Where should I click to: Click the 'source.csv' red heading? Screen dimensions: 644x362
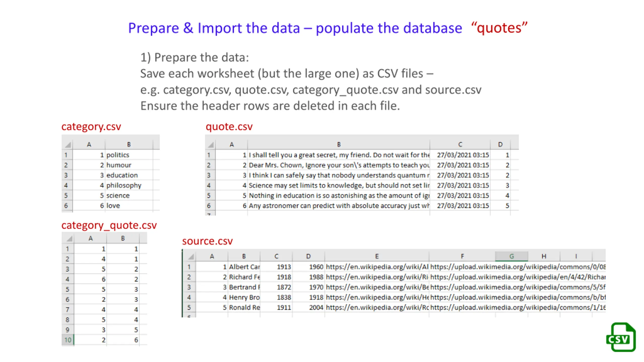pyautogui.click(x=207, y=241)
